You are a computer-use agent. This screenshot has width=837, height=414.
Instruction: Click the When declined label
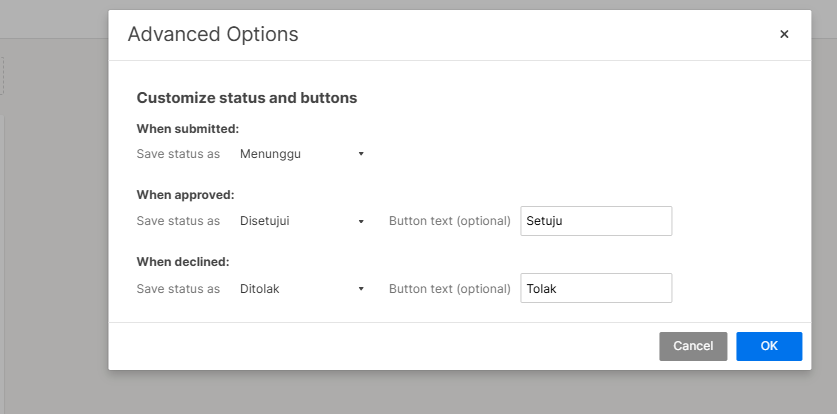(x=183, y=262)
